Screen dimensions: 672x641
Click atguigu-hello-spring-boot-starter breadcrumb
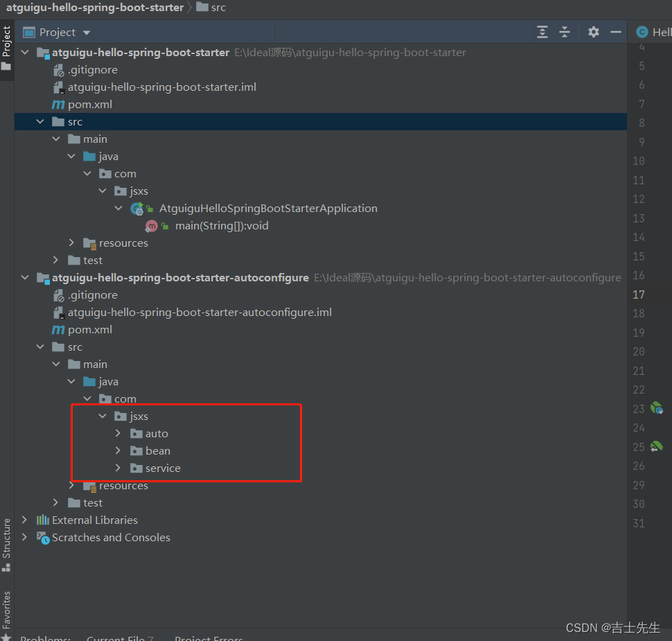click(x=95, y=8)
